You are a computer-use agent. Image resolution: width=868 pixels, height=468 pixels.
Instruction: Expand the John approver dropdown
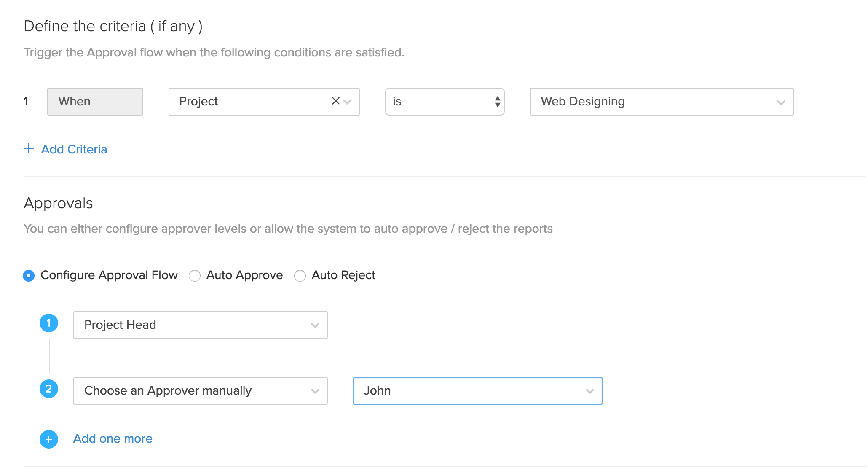tap(477, 391)
